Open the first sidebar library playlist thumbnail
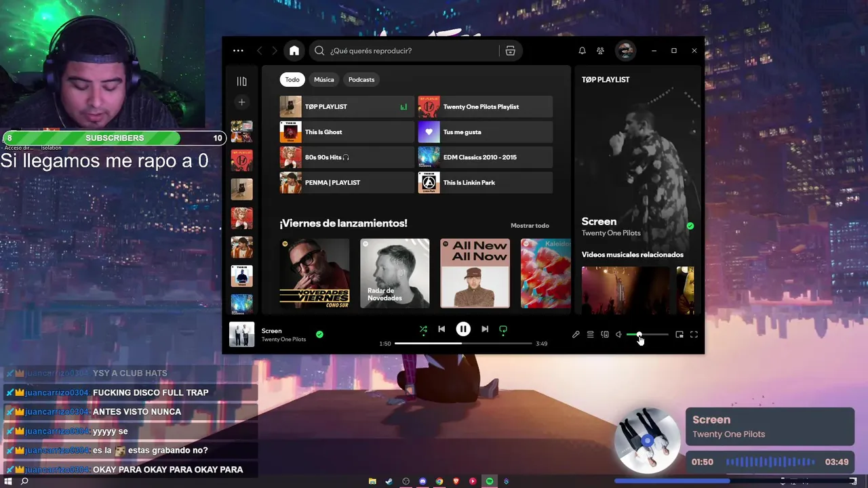868x488 pixels. click(x=241, y=131)
